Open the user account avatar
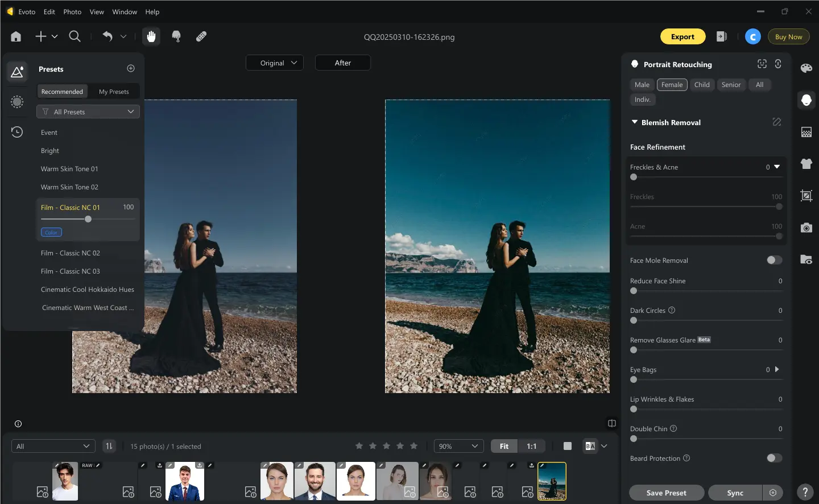This screenshot has height=504, width=819. 753,36
